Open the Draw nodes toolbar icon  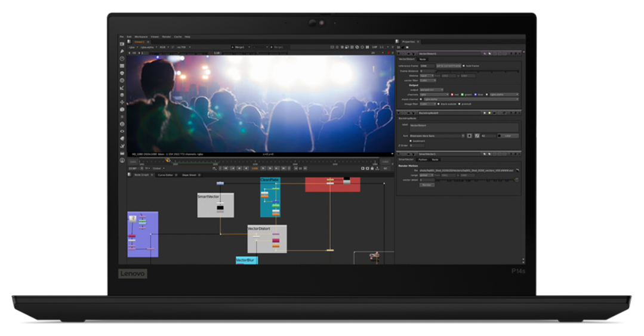[122, 51]
